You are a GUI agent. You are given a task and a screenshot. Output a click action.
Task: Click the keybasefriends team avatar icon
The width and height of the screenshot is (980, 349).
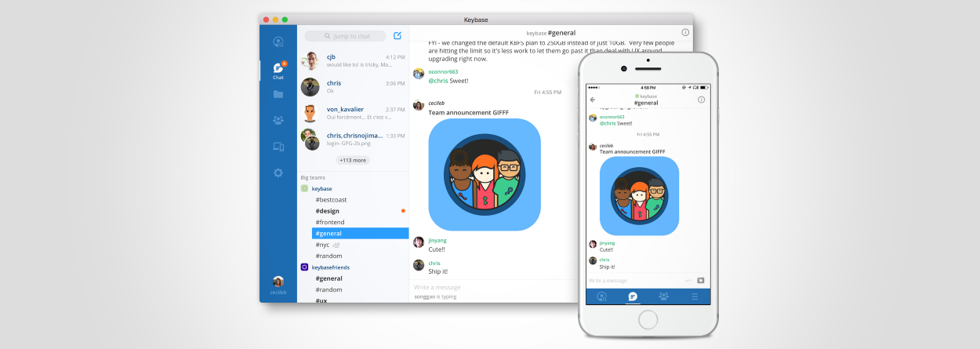tap(304, 267)
